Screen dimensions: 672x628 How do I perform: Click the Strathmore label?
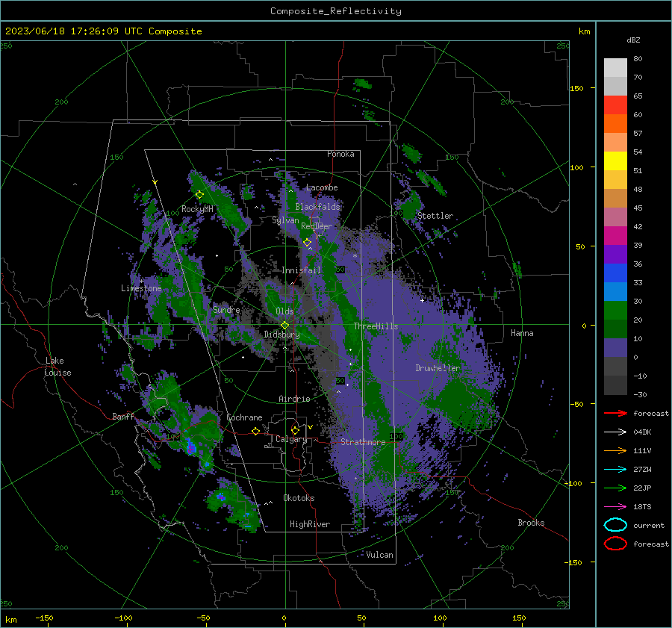click(x=363, y=442)
